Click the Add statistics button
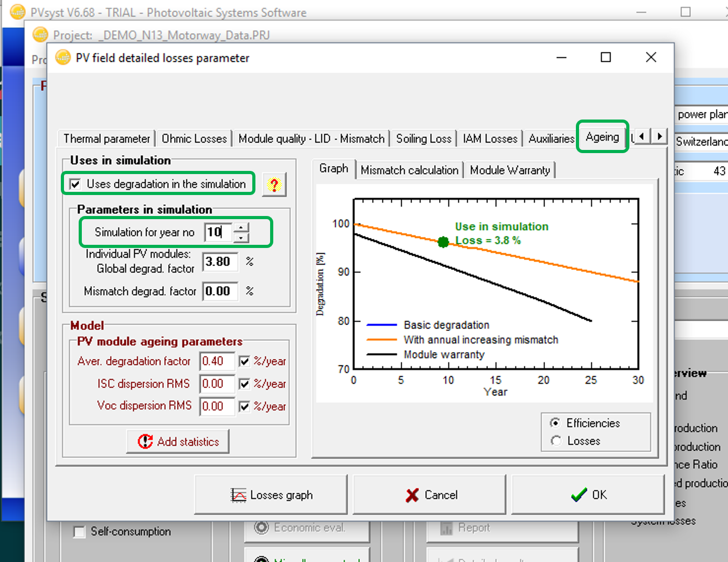The width and height of the screenshot is (728, 562). coord(178,441)
